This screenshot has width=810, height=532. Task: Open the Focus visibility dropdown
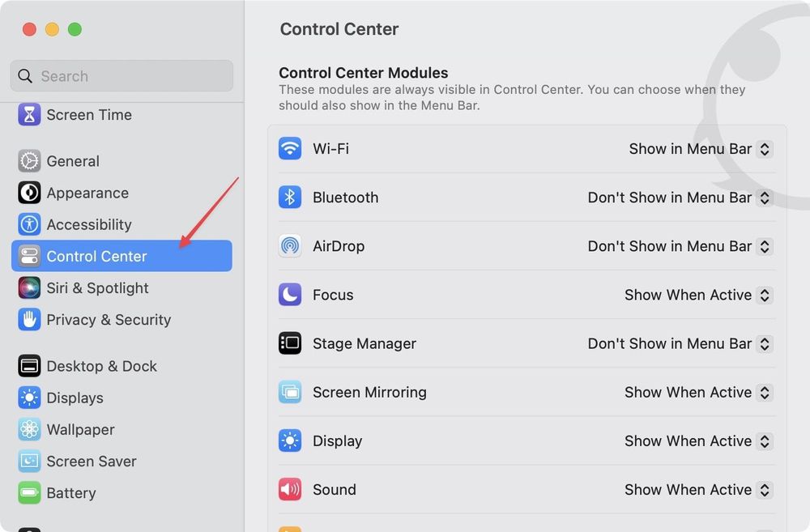tap(697, 295)
